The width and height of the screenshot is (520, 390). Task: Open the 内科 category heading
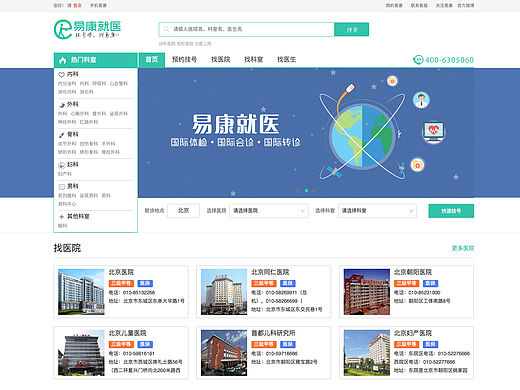pos(73,74)
